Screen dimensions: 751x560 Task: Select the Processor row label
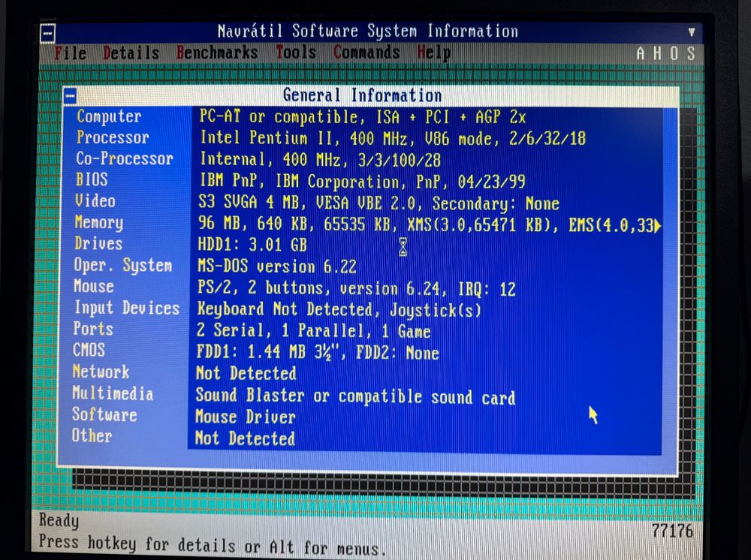pyautogui.click(x=113, y=137)
